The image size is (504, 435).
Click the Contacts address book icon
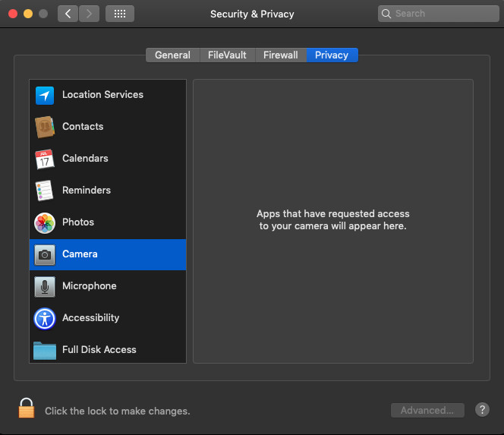click(45, 127)
